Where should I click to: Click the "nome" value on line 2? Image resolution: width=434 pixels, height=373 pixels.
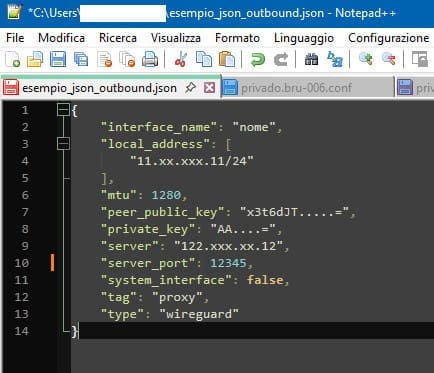254,127
